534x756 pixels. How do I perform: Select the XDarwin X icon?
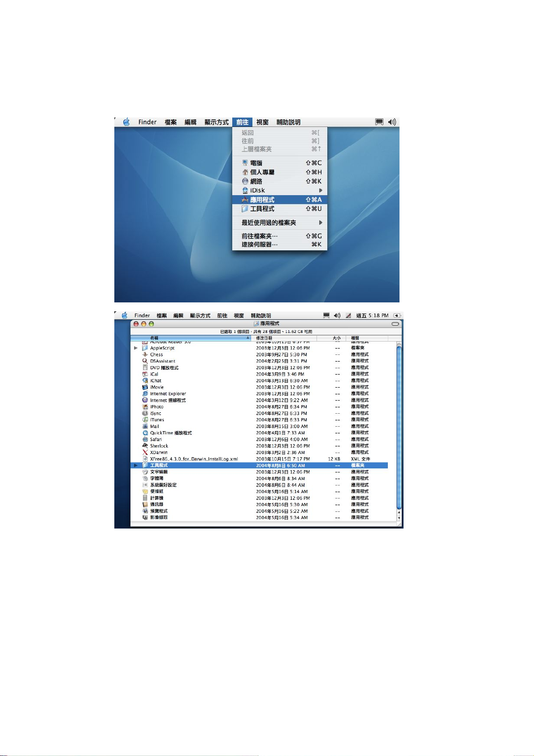(145, 452)
